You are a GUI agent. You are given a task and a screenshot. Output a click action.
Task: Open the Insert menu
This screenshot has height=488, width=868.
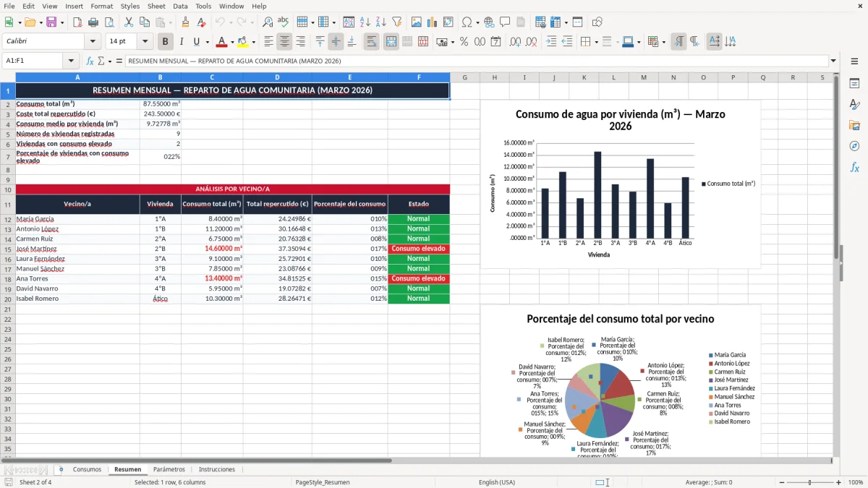(x=74, y=6)
